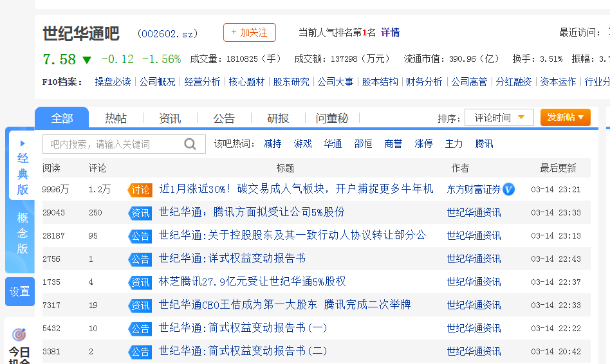Screen dimensions: 610x364
Task: Open F10 link 公司概况
Action: pyautogui.click(x=158, y=82)
